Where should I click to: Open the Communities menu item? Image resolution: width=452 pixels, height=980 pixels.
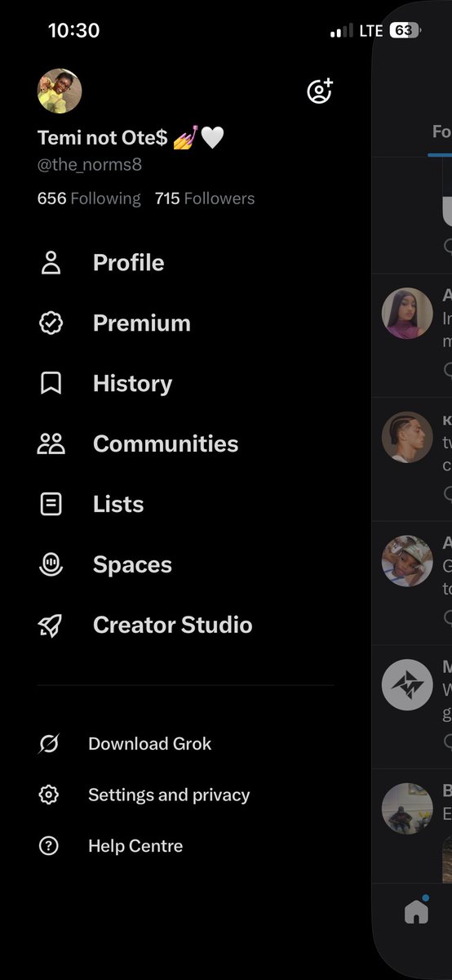[x=166, y=443]
